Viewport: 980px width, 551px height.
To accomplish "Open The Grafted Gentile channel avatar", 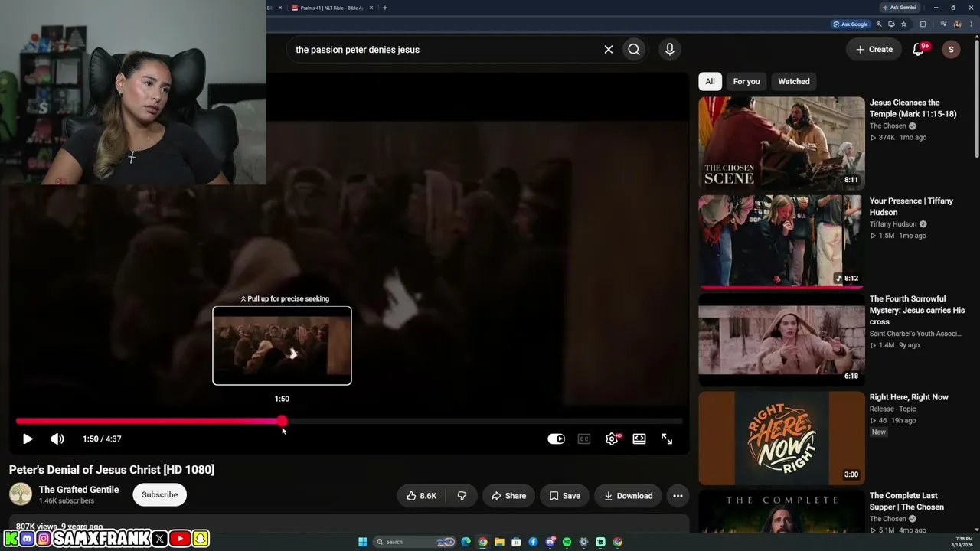I will (21, 494).
